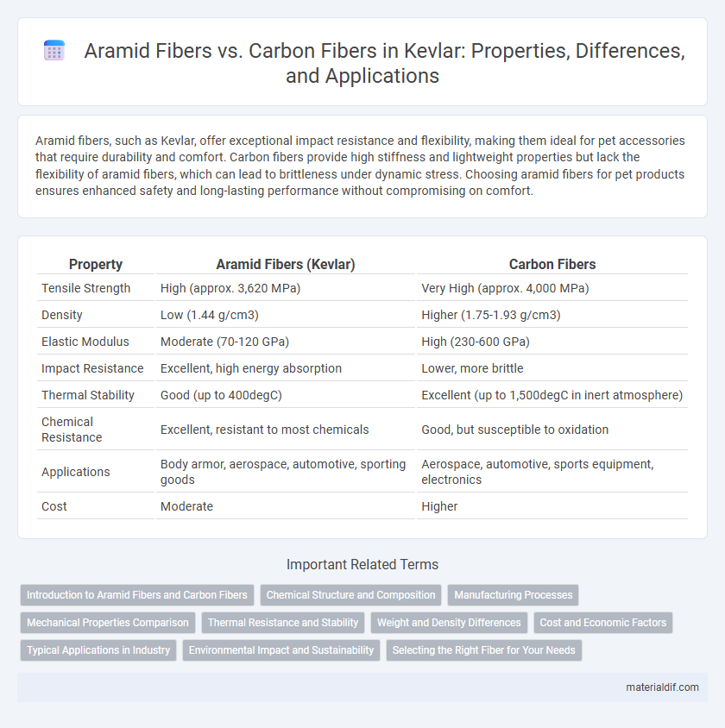Click 'Excellent (up to 1,500degC in inert atmosphere)' cell
This screenshot has height=728, width=725.
552,395
